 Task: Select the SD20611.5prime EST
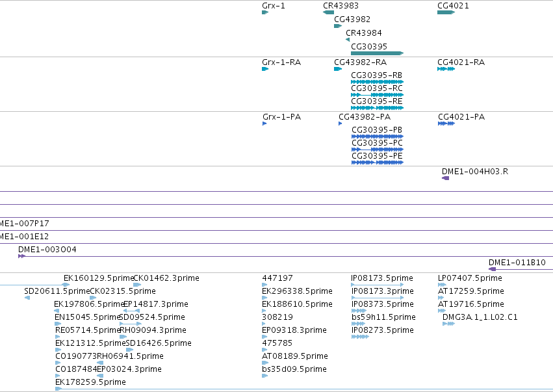coord(57,291)
